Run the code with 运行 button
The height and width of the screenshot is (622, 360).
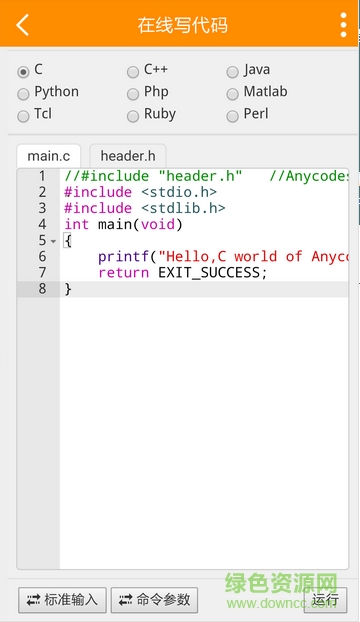click(x=325, y=600)
